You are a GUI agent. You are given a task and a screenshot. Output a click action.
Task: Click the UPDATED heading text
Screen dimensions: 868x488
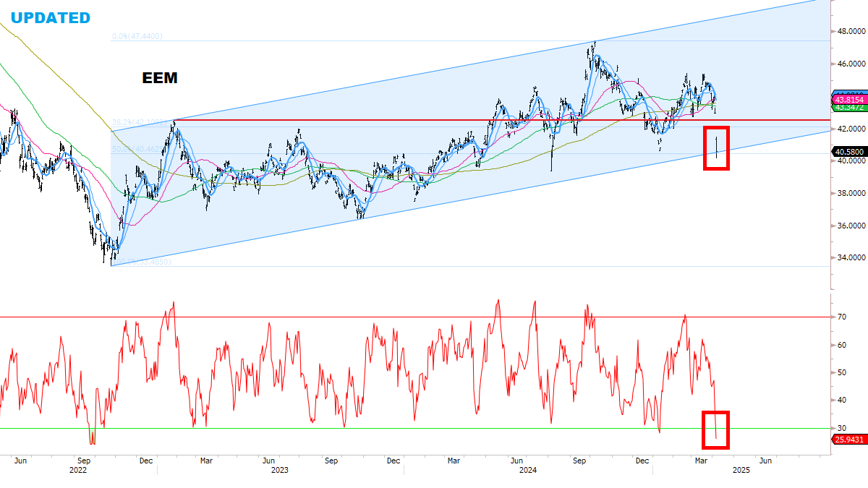tap(51, 17)
